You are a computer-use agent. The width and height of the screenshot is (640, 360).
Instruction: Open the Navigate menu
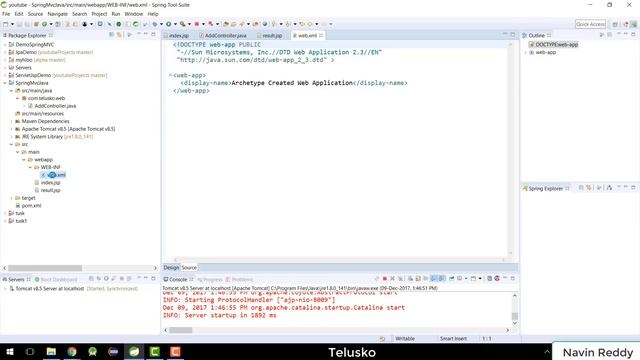[58, 14]
